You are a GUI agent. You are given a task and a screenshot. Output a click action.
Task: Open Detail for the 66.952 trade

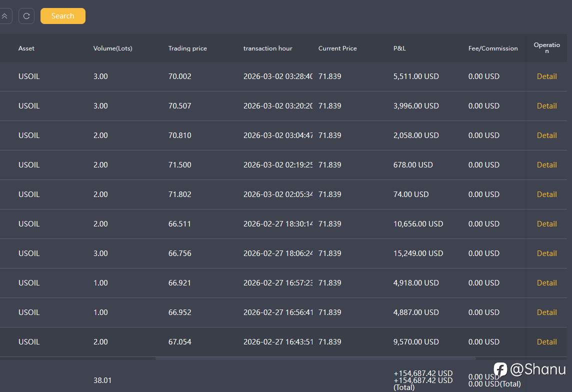(x=546, y=312)
